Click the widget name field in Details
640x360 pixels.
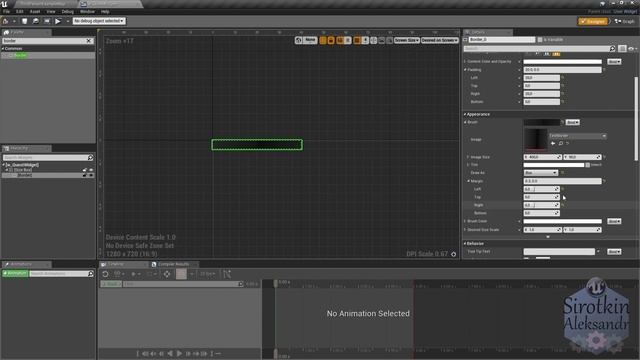pyautogui.click(x=502, y=40)
